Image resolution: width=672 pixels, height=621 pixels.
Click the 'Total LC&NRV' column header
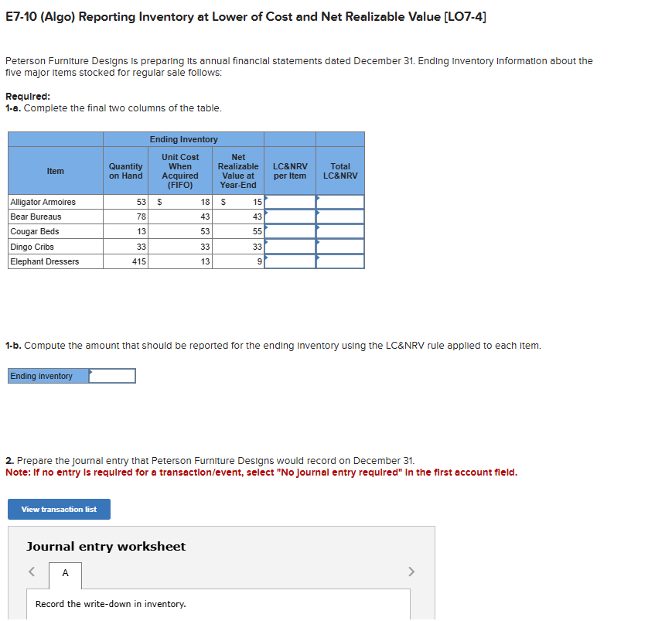(x=340, y=171)
